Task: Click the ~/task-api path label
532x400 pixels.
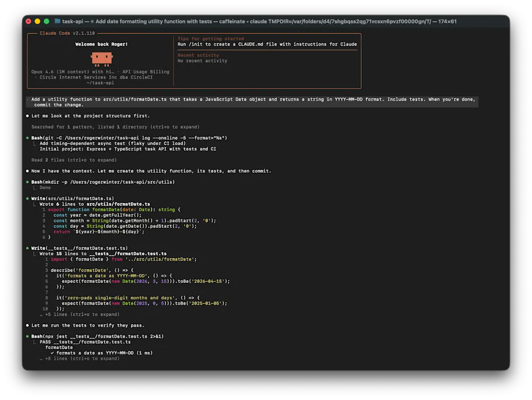Action: pos(100,82)
